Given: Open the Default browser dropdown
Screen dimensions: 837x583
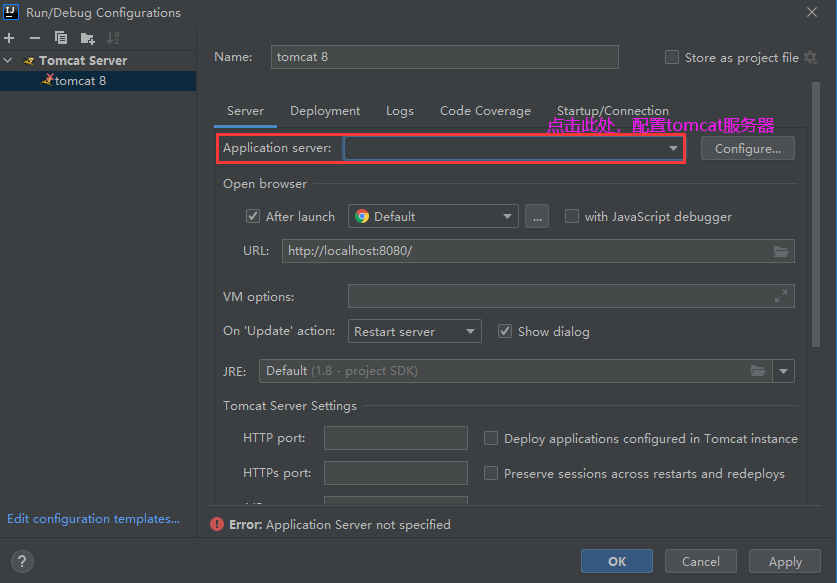Looking at the screenshot, I should pos(433,216).
